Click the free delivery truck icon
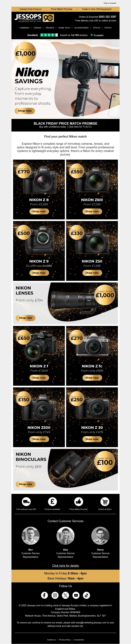The width and height of the screenshot is (131, 644). point(26,502)
